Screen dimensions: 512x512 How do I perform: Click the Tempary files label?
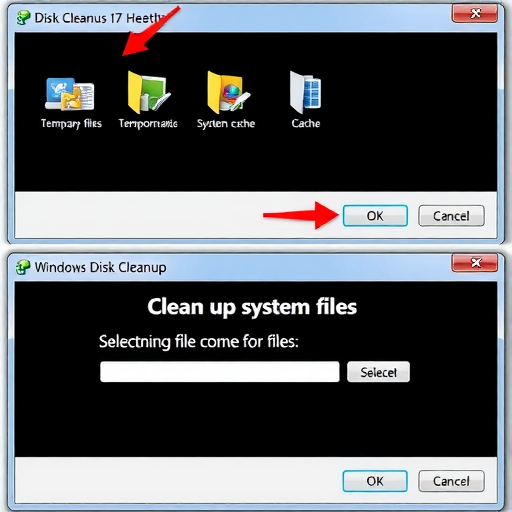(x=71, y=124)
